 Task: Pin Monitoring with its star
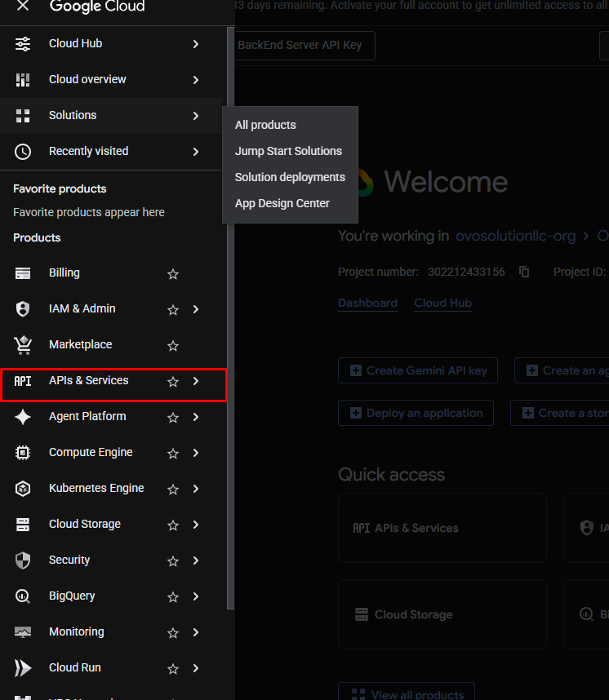pos(173,633)
